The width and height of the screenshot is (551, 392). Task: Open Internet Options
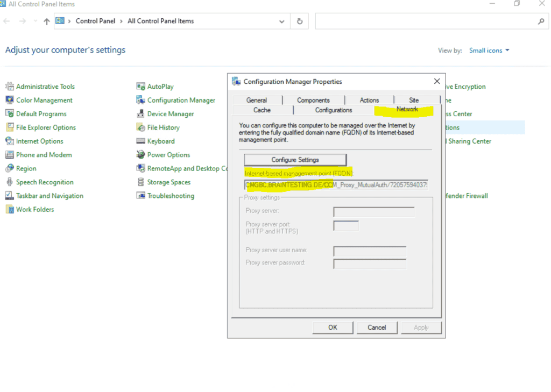click(39, 141)
